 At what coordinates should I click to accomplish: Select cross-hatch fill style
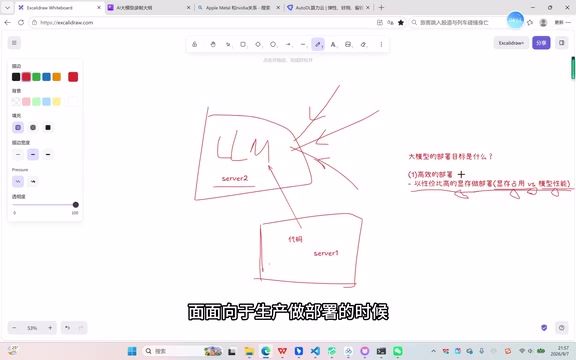point(33,127)
